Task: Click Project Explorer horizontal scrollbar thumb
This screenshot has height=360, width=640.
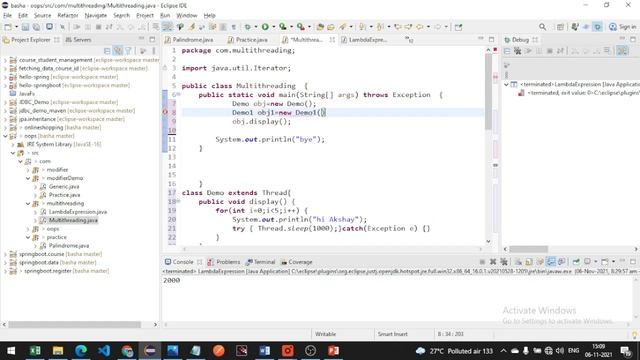Action: click(75, 324)
